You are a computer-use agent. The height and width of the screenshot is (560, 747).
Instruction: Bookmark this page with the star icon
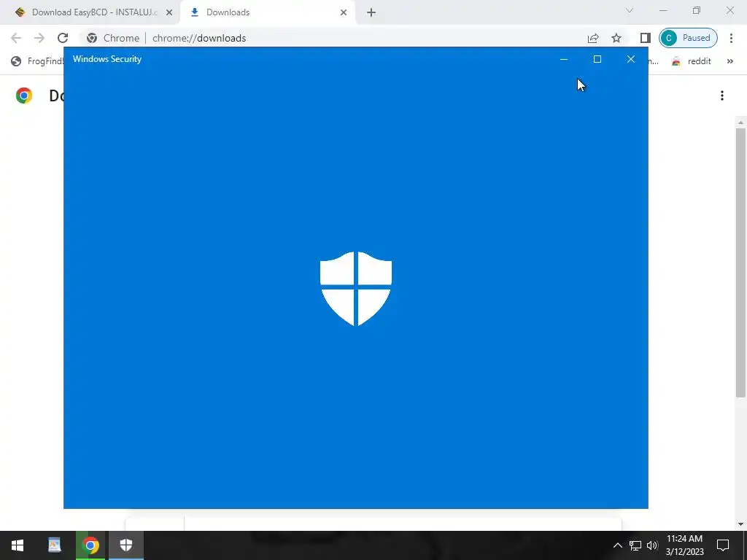tap(616, 38)
